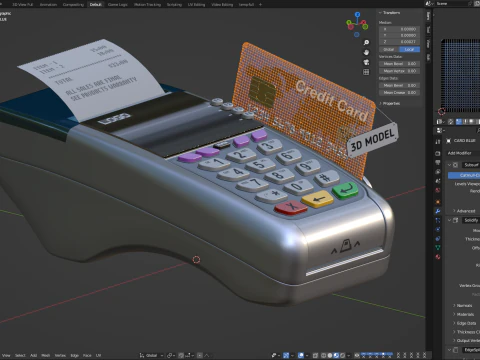Open the Object Data mesh tab icon
Viewport: 480px width, 360px height.
click(x=438, y=248)
